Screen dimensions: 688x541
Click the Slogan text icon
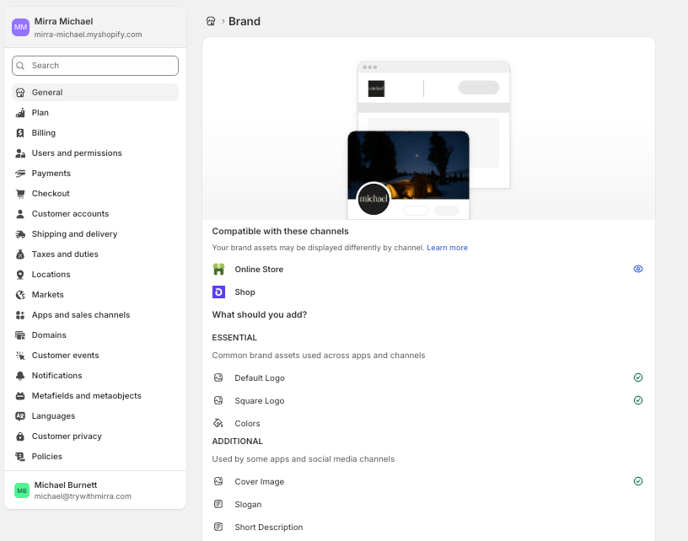[x=218, y=504]
